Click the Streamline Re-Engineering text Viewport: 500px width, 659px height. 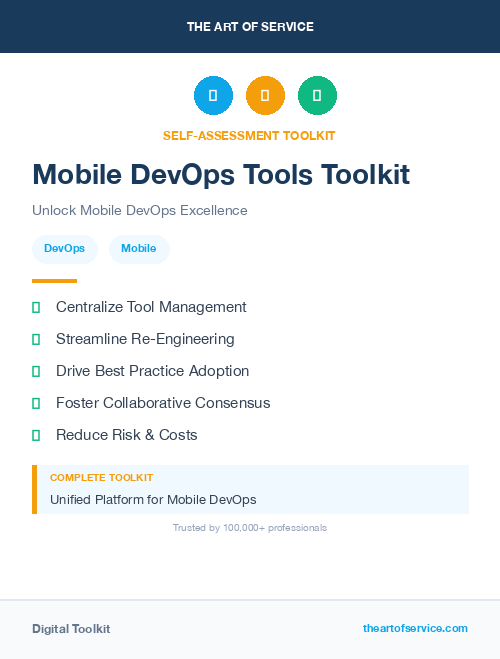145,339
